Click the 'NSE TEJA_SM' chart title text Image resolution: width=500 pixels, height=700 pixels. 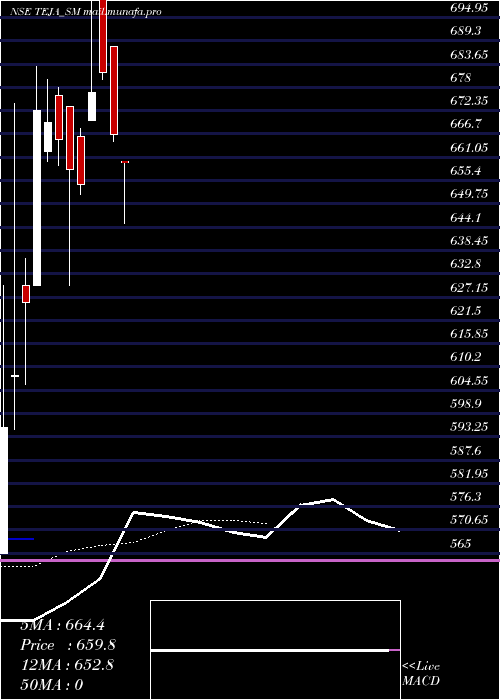45,12
